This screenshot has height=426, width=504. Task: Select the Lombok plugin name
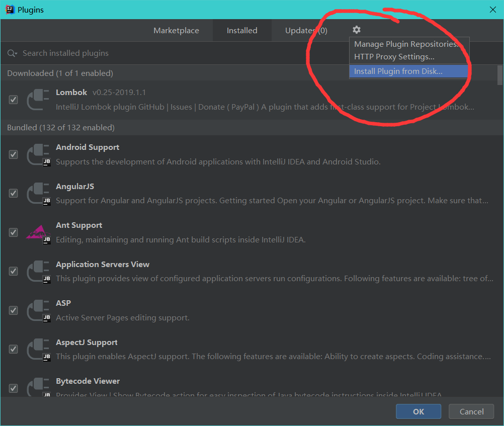pyautogui.click(x=71, y=93)
